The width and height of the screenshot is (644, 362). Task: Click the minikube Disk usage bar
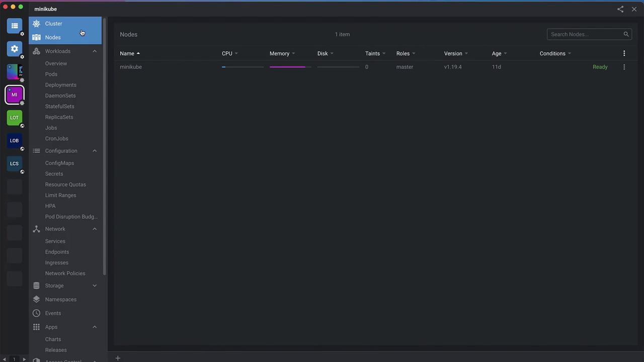[338, 67]
